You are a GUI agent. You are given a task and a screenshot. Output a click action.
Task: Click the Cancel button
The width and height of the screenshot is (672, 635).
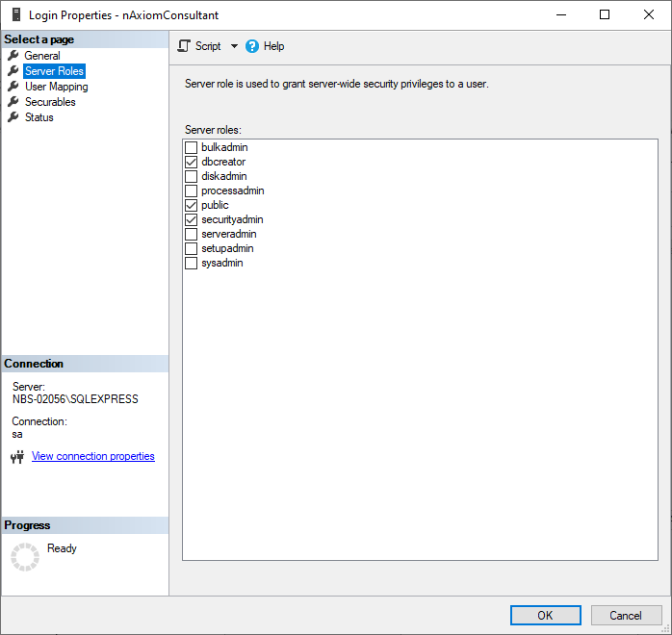pyautogui.click(x=626, y=615)
